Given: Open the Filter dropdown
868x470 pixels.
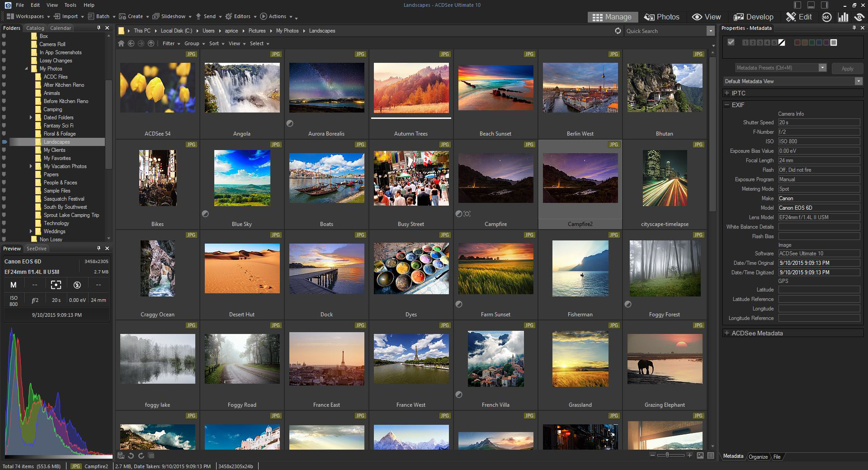Looking at the screenshot, I should pos(171,43).
